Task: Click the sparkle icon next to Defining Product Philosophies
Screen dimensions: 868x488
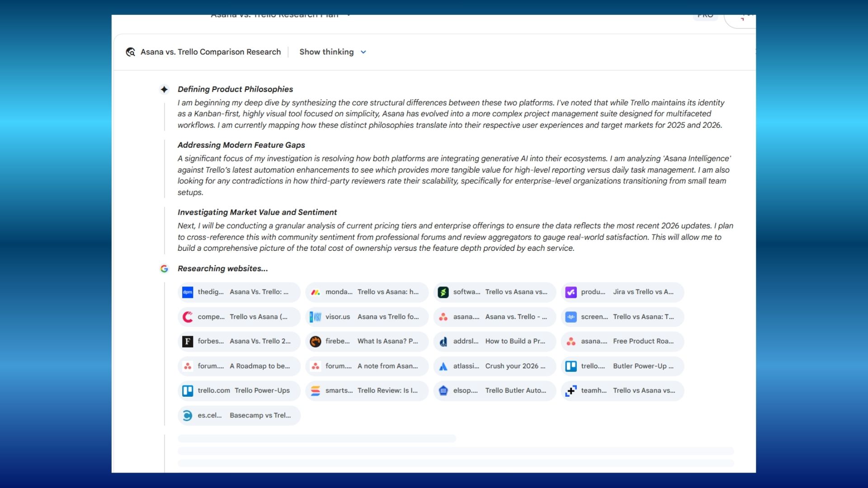Action: pos(165,89)
